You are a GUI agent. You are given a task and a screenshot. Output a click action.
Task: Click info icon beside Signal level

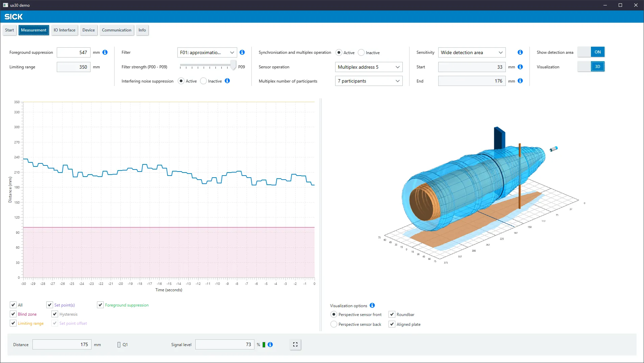[x=270, y=345]
